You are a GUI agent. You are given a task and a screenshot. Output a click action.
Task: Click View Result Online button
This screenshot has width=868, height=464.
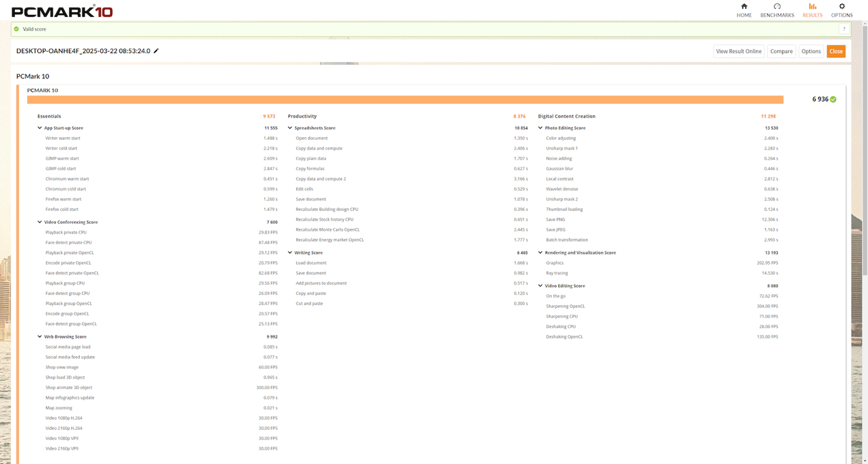coord(738,51)
